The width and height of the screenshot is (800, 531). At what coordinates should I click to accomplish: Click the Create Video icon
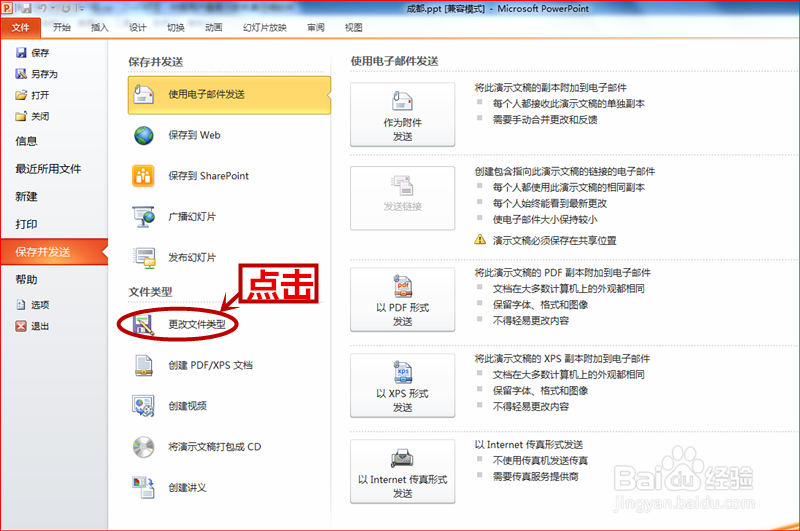pyautogui.click(x=143, y=406)
